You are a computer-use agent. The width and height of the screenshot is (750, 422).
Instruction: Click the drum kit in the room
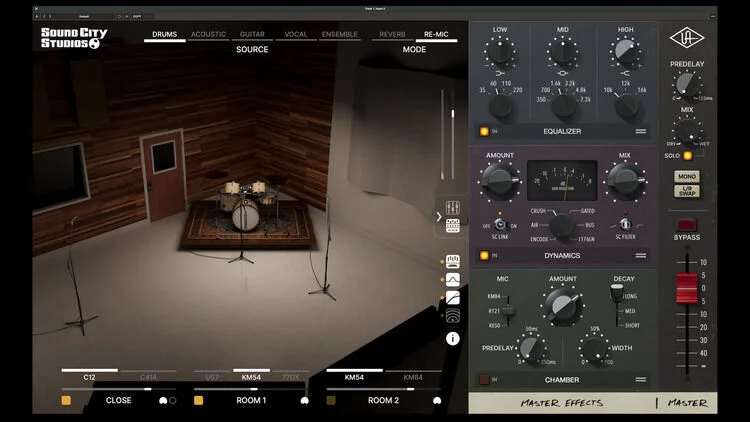(246, 204)
